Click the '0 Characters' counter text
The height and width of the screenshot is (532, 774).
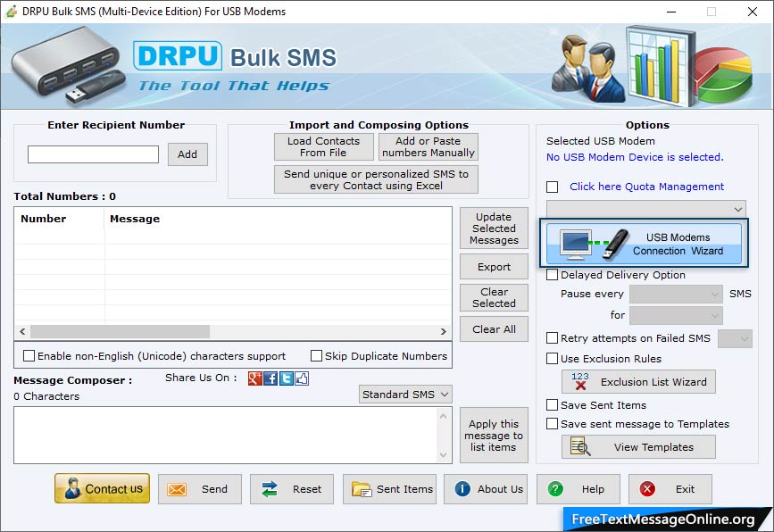(46, 396)
